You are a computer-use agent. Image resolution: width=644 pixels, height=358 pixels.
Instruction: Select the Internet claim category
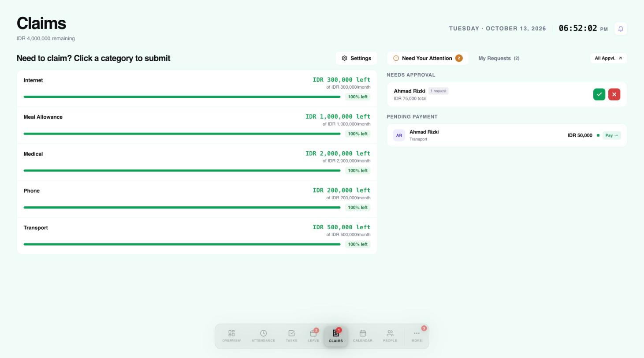pyautogui.click(x=197, y=89)
